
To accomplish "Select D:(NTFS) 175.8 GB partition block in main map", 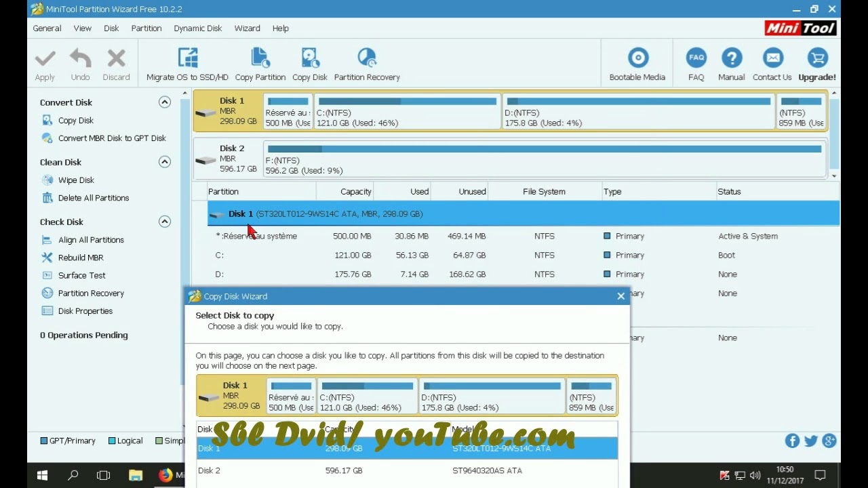I will (x=638, y=111).
